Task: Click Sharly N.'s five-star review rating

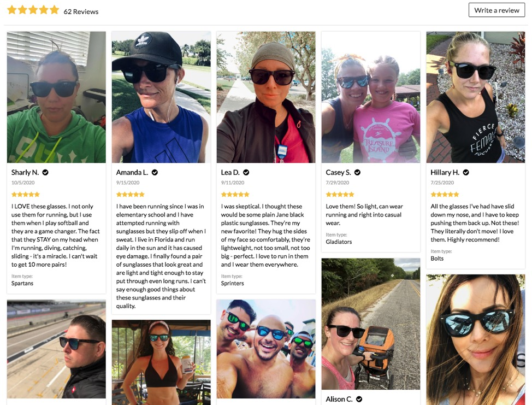Action: point(26,195)
